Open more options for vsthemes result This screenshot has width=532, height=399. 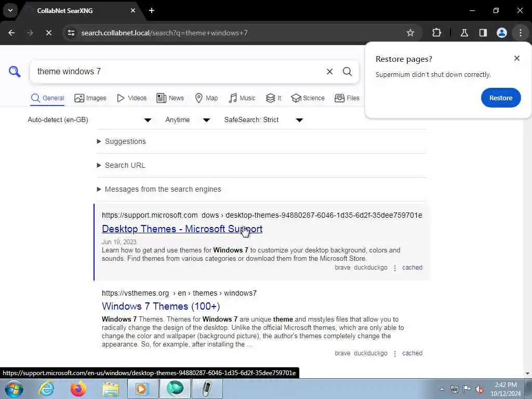[x=395, y=354]
